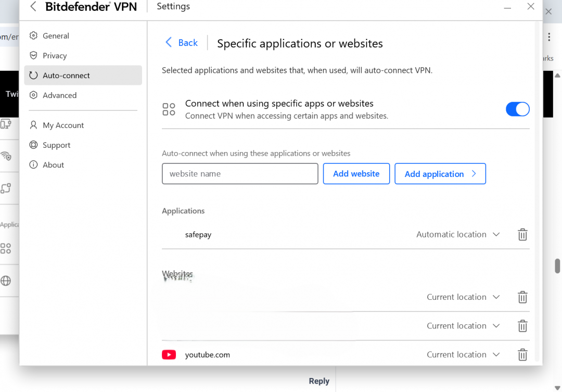
Task: Select Auto-connect in sidebar
Action: click(83, 75)
